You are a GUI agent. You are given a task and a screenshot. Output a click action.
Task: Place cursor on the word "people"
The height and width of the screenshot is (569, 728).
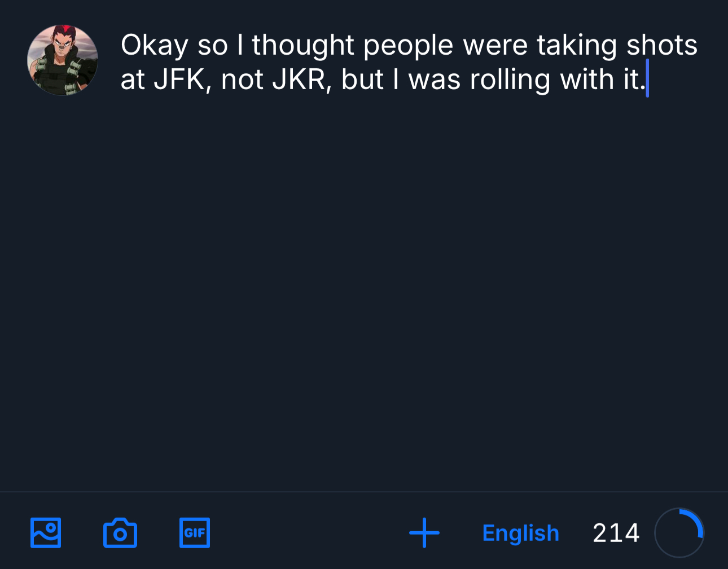(408, 46)
